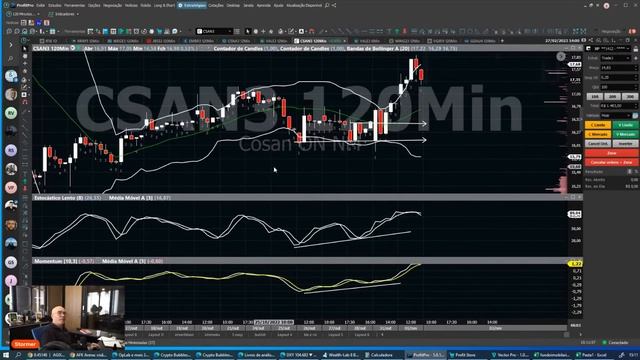Click the padlock icon in order panel
The image size is (640, 360).
(x=636, y=49)
